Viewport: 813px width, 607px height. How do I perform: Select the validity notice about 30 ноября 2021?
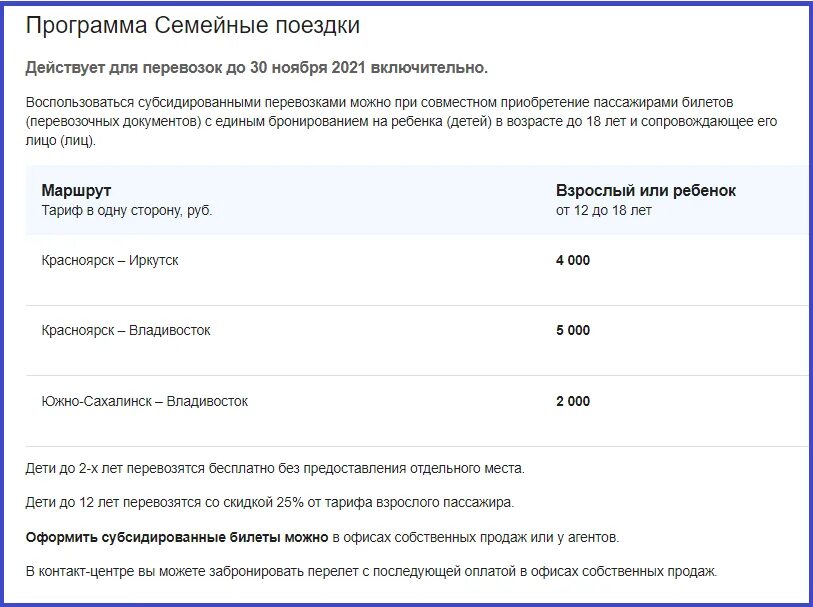(x=257, y=68)
